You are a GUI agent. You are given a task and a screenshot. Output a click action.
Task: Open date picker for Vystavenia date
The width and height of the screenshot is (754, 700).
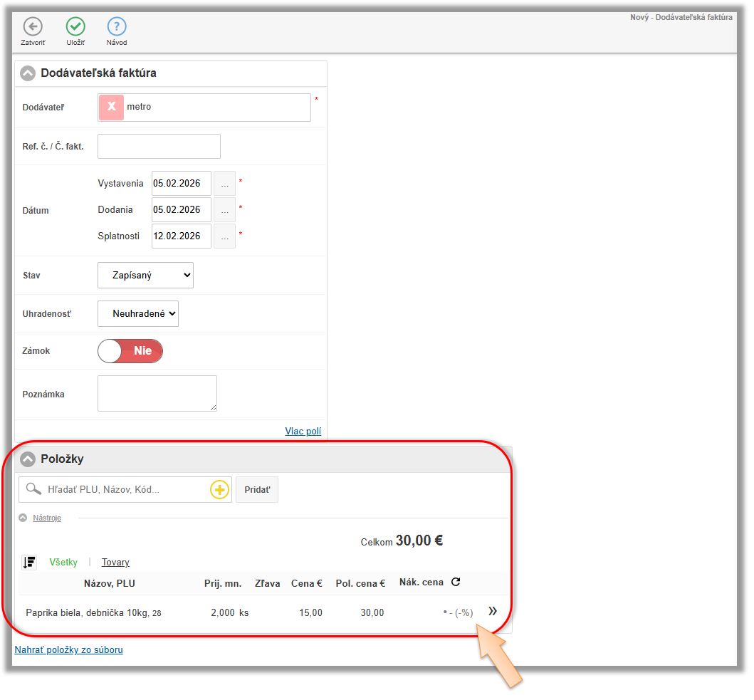click(225, 184)
